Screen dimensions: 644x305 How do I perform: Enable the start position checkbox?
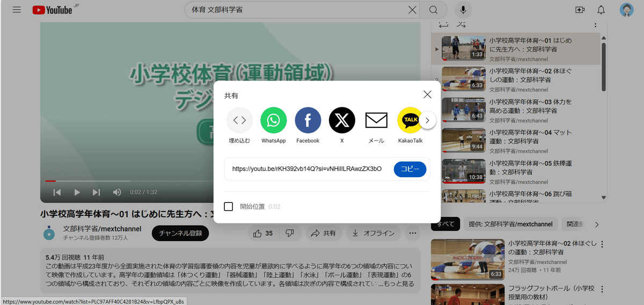[229, 206]
